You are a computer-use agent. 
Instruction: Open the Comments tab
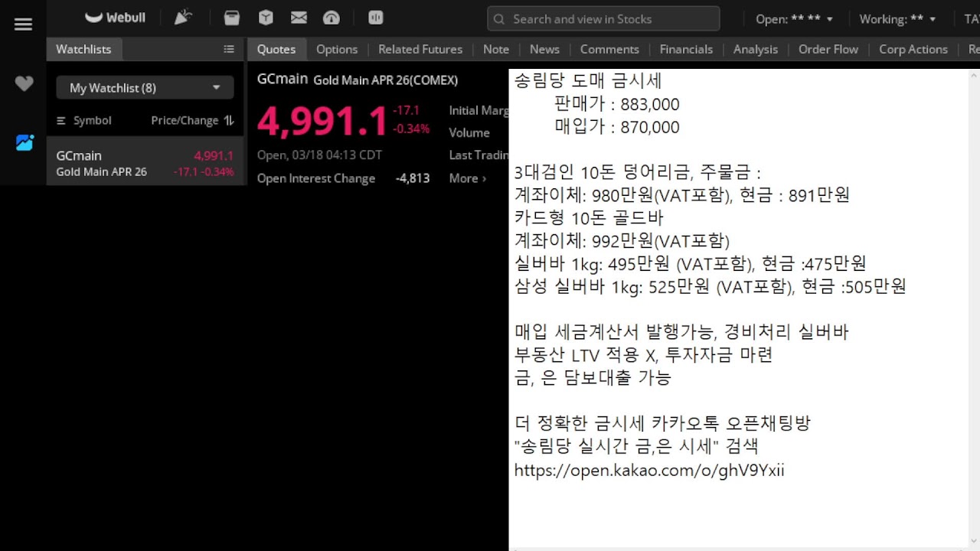609,49
